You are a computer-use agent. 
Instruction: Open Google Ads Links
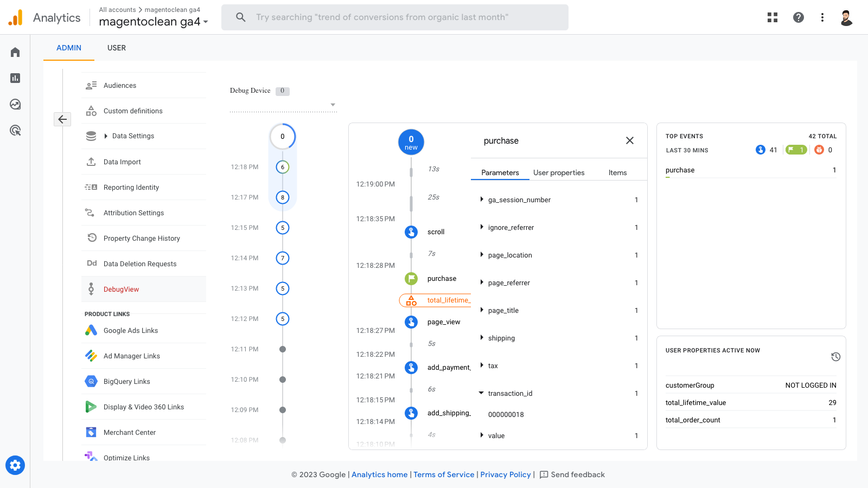[144, 331]
